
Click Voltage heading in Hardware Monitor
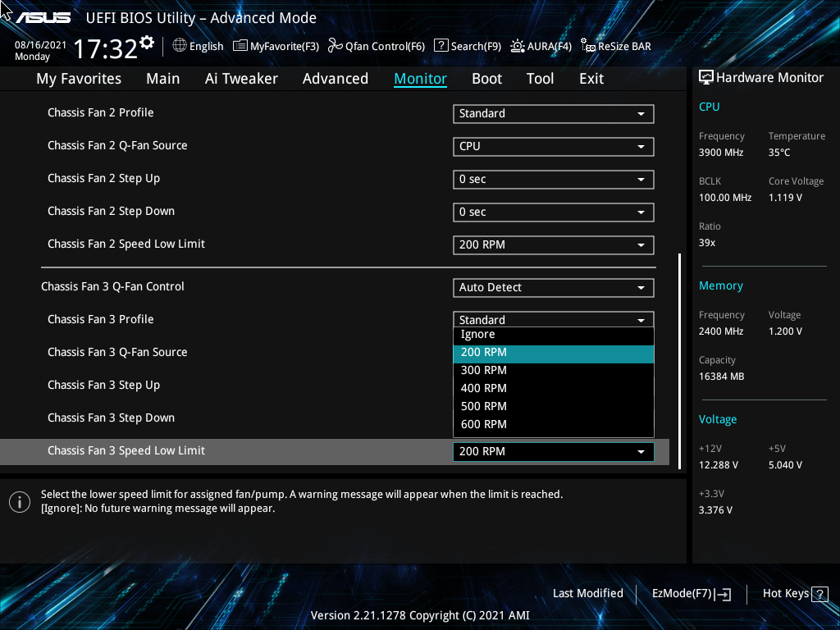[717, 419]
